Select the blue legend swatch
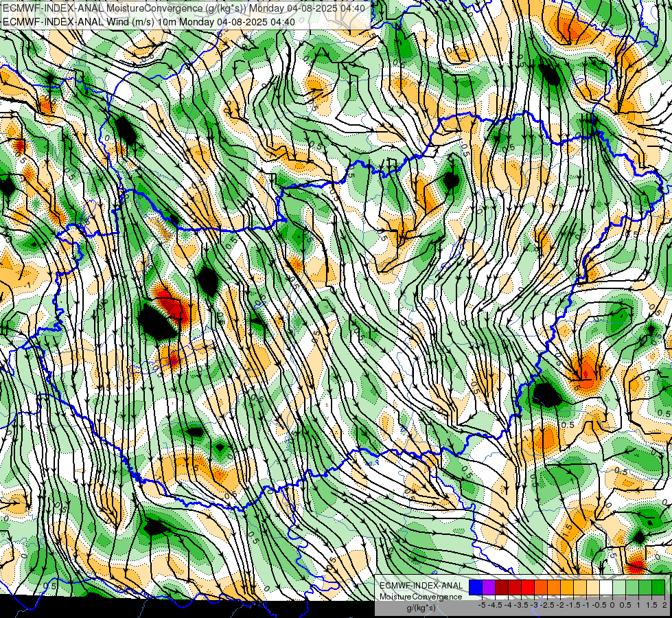This screenshot has height=618, width=672. [x=476, y=587]
